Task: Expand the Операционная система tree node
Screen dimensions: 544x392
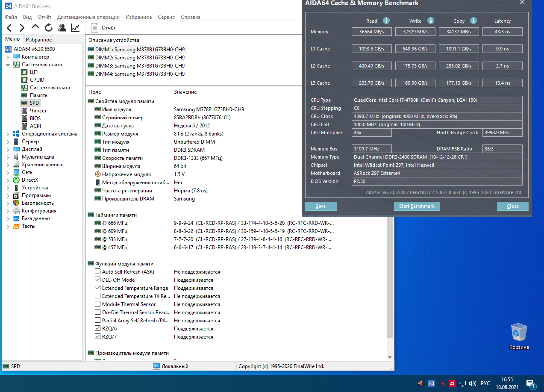Action: (x=8, y=134)
